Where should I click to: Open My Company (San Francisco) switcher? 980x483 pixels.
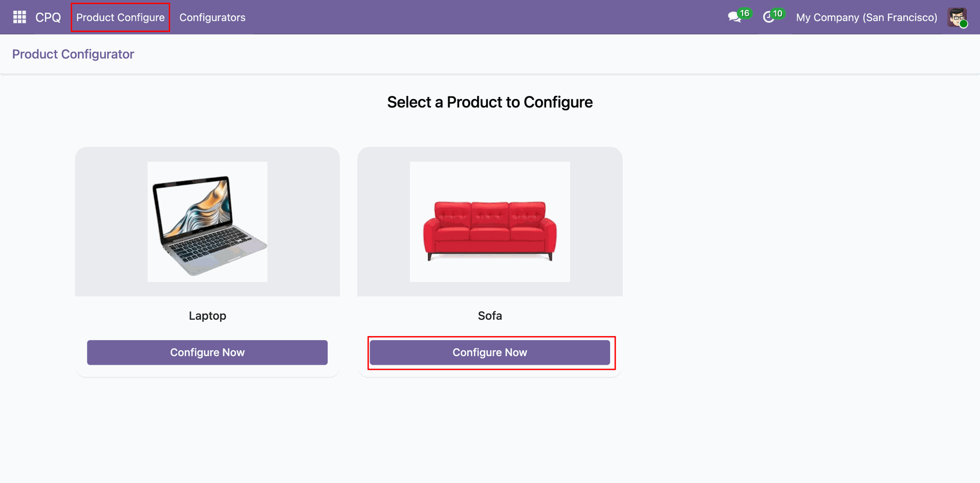[x=867, y=17]
